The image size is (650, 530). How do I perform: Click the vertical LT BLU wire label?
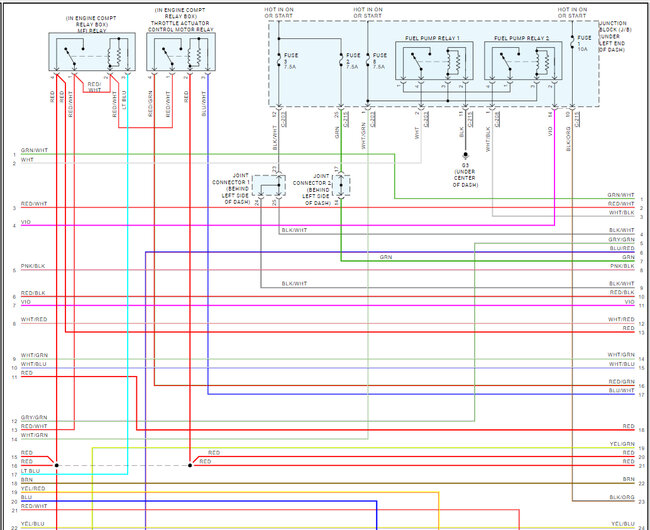[x=124, y=100]
